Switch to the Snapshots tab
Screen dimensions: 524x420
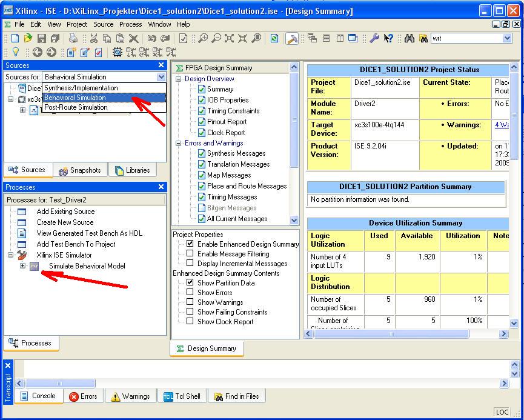[x=80, y=170]
